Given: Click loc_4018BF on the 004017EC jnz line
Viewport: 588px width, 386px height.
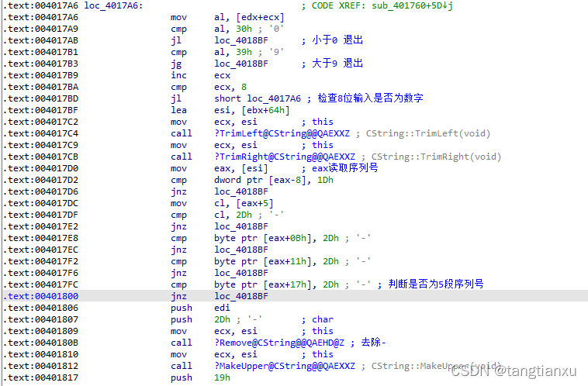Looking at the screenshot, I should click(x=241, y=250).
